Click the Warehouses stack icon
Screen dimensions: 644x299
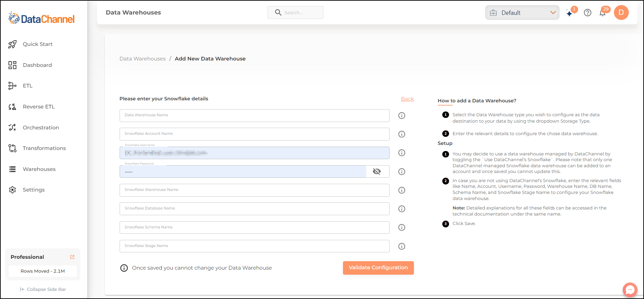(x=13, y=169)
